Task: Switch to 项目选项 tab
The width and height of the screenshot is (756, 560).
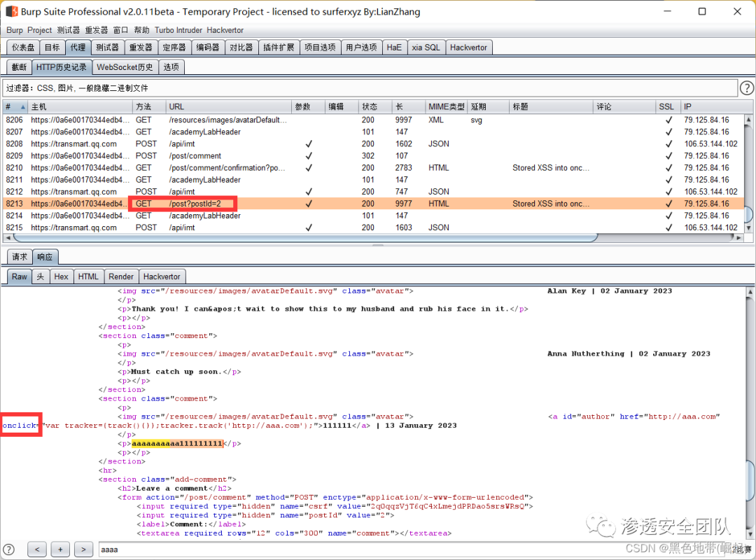Action: pyautogui.click(x=320, y=48)
